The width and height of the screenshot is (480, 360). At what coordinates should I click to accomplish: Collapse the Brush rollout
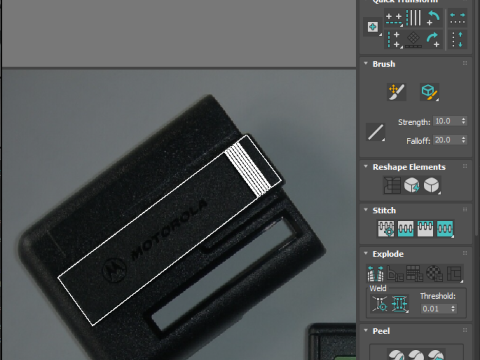pos(366,63)
